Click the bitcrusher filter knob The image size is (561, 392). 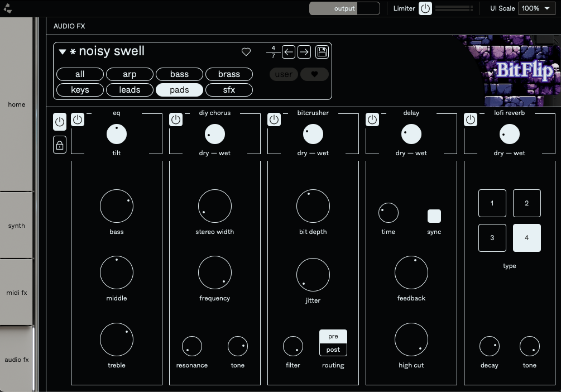click(293, 346)
